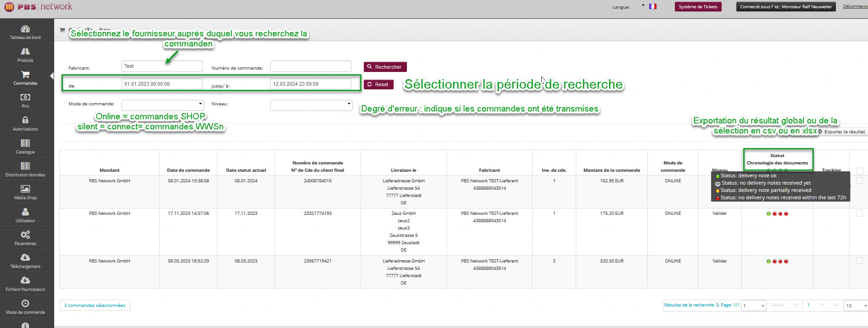Click next page >> button
Image resolution: width=868 pixels, height=328 pixels.
[x=821, y=305]
